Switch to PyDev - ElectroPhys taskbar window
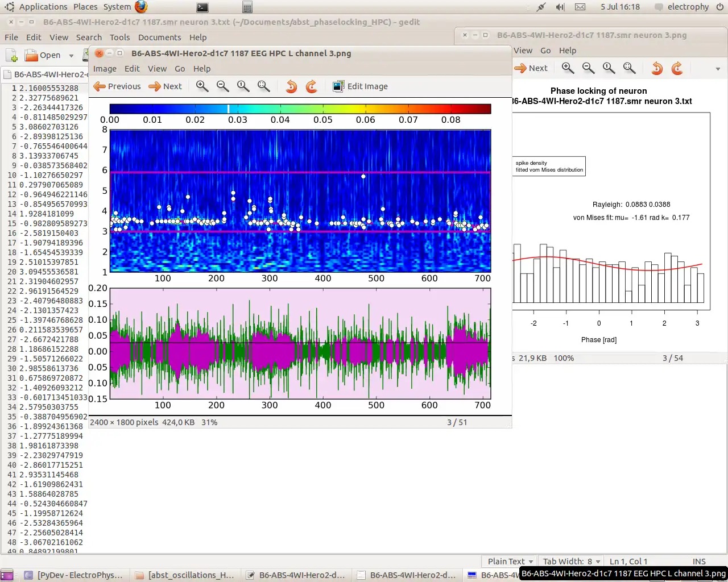This screenshot has height=582, width=728. pos(73,575)
